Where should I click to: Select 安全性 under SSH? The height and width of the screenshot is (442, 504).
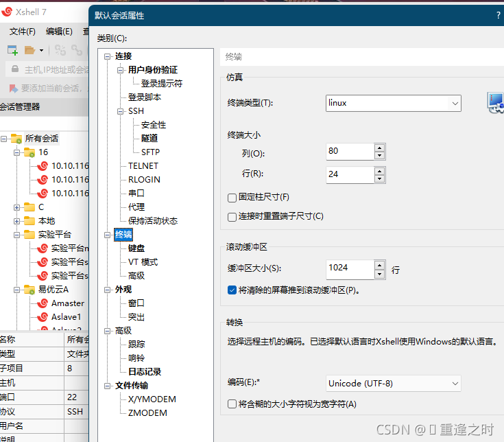click(x=154, y=125)
